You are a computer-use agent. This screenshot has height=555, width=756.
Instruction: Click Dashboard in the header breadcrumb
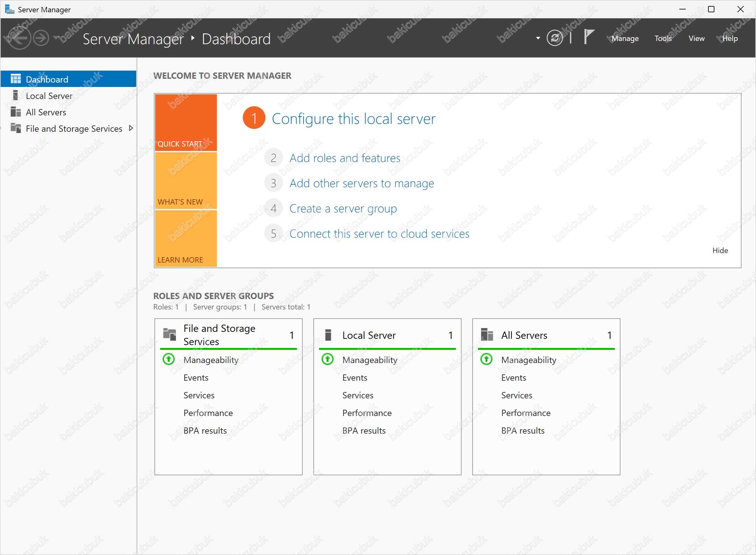[236, 39]
